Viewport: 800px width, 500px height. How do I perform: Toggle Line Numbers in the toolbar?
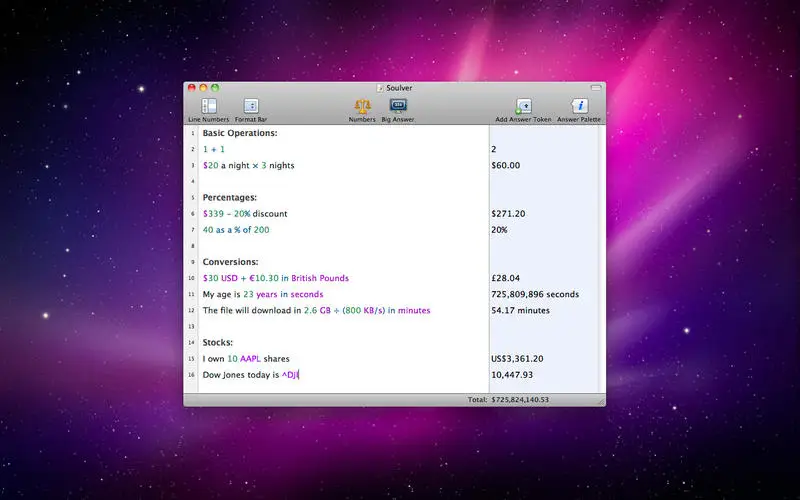(x=209, y=110)
